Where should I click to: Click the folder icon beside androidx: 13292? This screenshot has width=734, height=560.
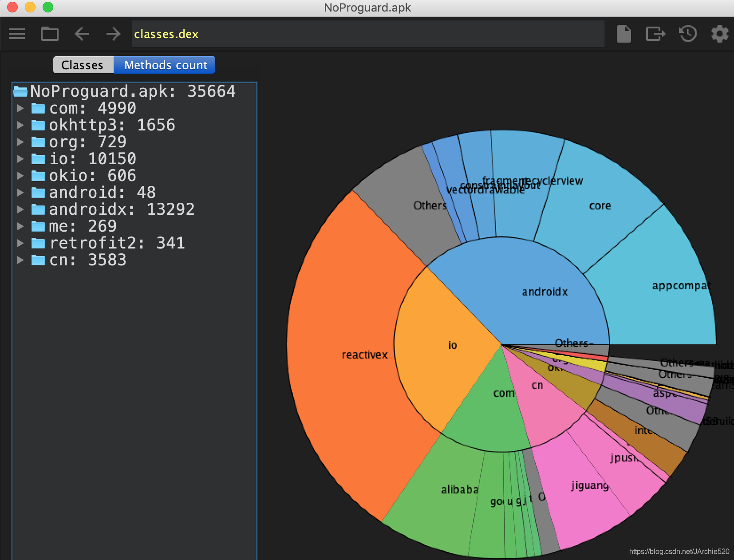(x=38, y=209)
